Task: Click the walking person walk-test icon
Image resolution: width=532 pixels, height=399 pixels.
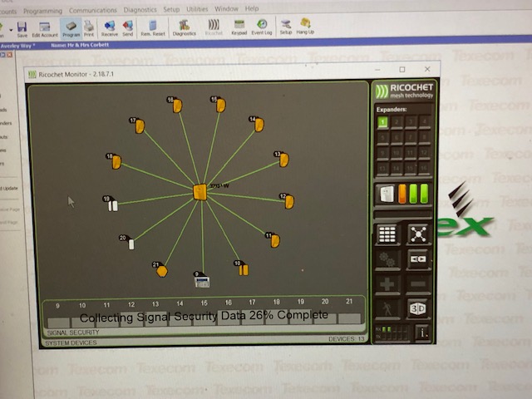Action: [387, 309]
